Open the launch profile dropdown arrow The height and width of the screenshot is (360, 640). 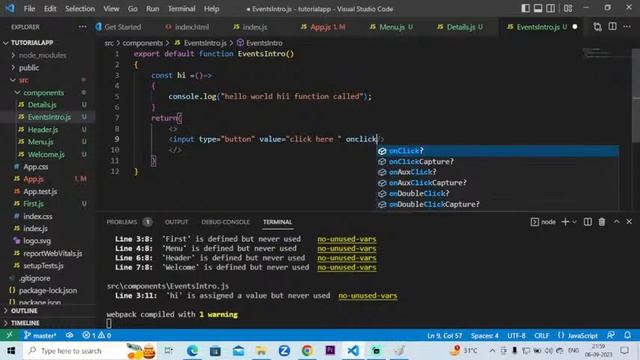[x=574, y=222]
